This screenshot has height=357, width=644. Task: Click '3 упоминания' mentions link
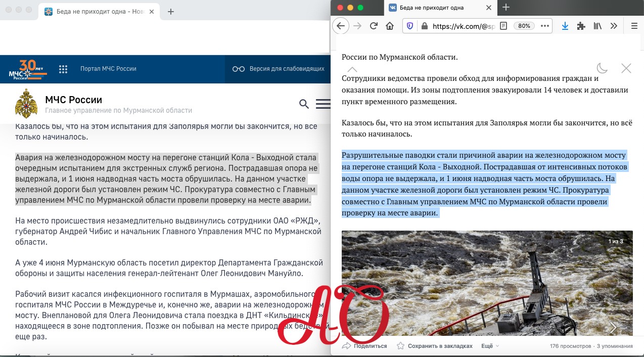[x=615, y=346]
